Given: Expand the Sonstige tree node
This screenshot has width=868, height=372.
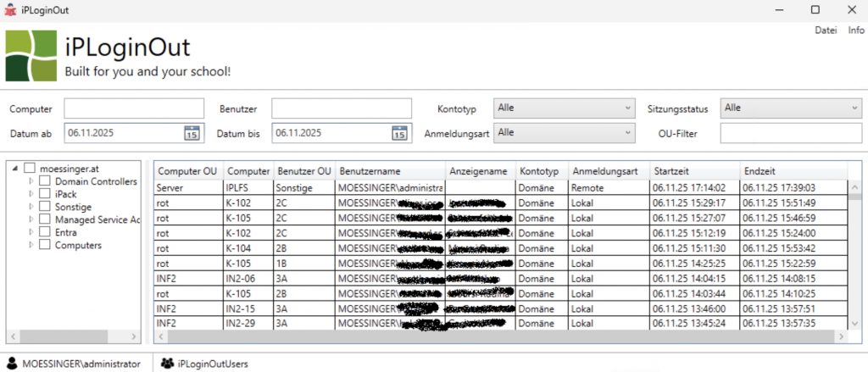Looking at the screenshot, I should (x=32, y=207).
